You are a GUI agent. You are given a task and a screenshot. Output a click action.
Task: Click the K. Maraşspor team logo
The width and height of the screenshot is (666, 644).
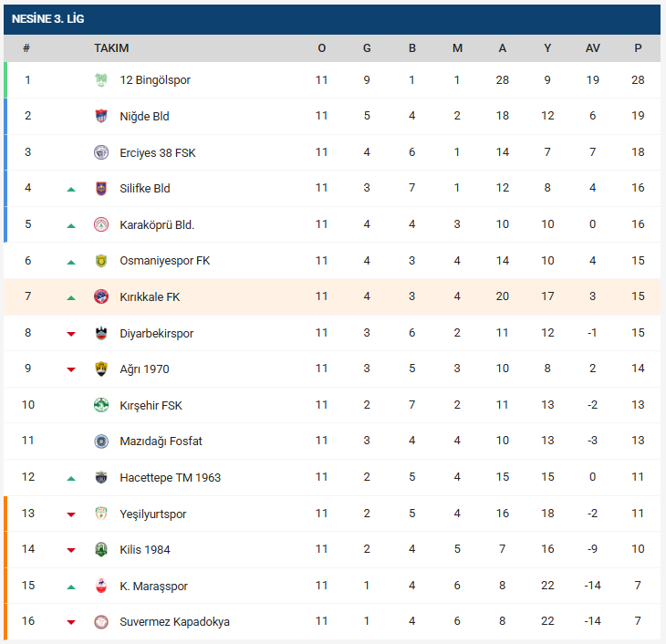[101, 586]
